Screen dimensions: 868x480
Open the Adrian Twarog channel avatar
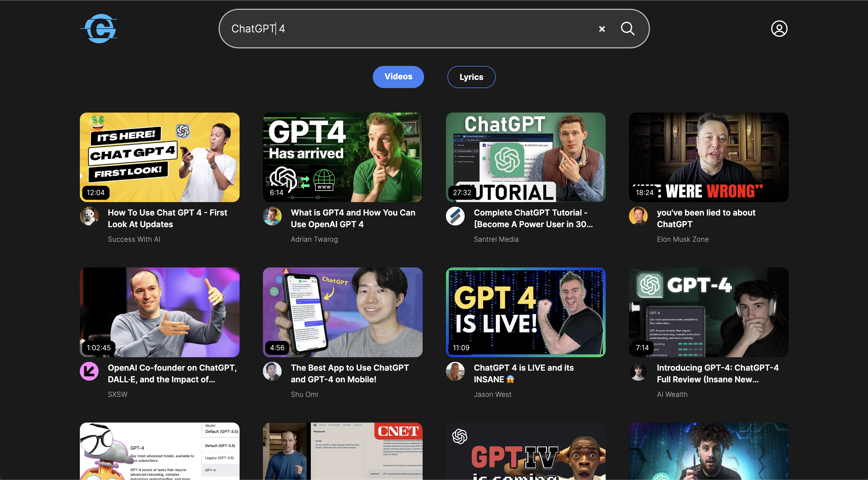272,216
